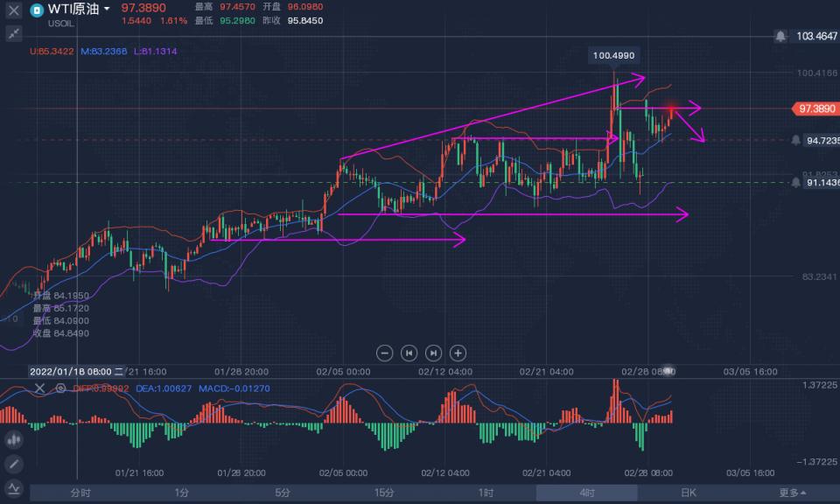
Task: Select the 日K timeframe
Action: coord(689,493)
